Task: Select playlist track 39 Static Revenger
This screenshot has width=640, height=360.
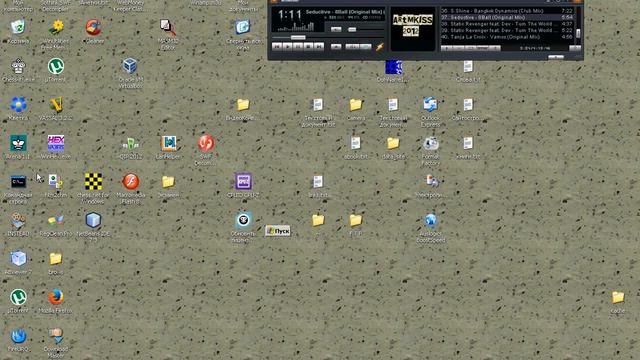Action: click(507, 30)
